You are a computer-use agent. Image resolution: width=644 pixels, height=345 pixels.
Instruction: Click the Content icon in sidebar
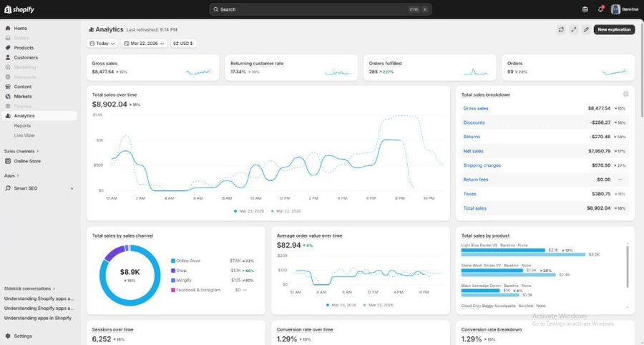tap(8, 87)
